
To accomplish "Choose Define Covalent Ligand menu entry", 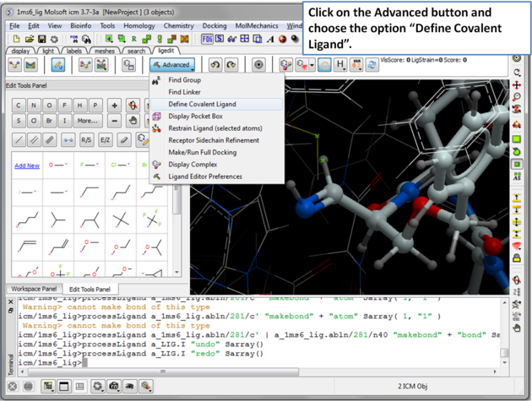I will pyautogui.click(x=202, y=104).
